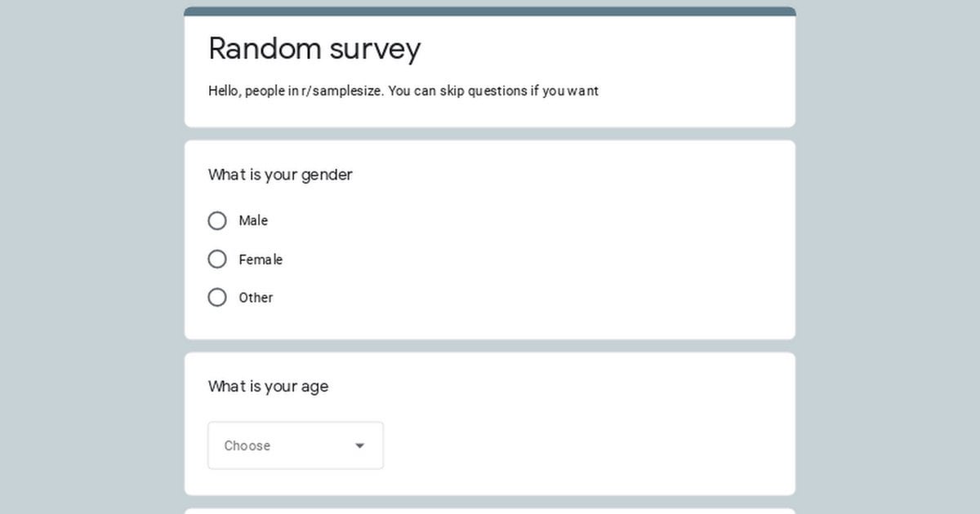Click the Female option label text
980x514 pixels.
click(261, 259)
